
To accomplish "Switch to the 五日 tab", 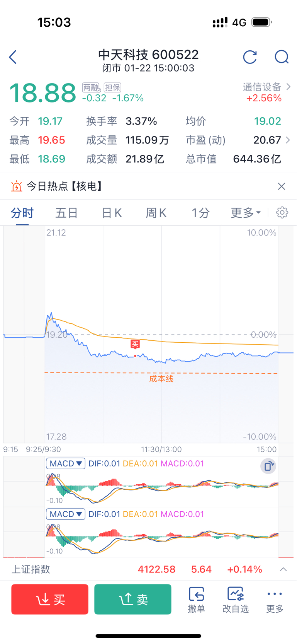I will point(66,213).
